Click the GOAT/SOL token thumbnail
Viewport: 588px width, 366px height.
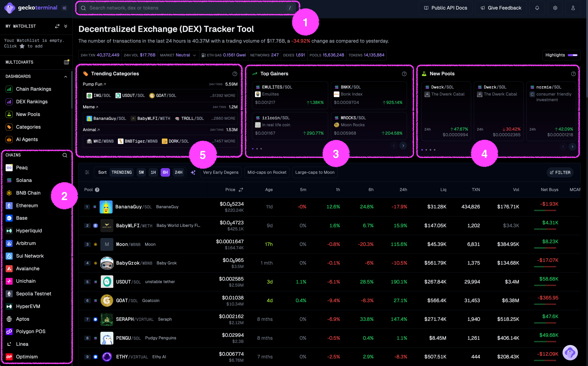[x=107, y=301]
